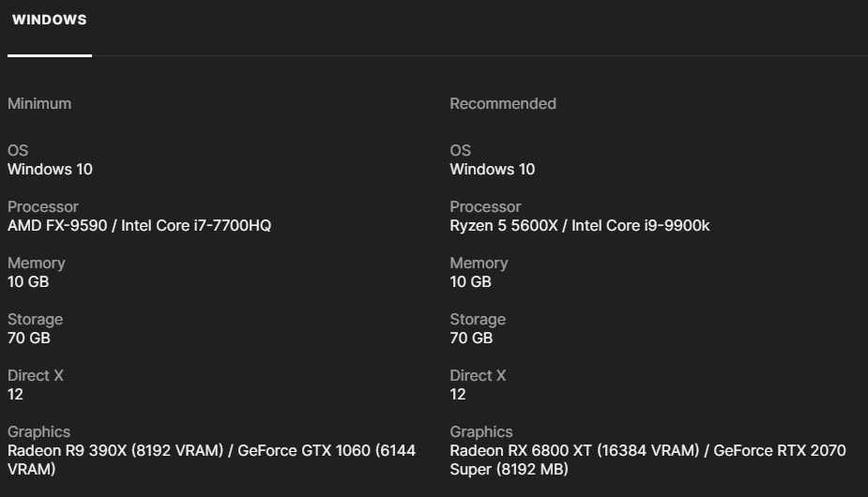868x497 pixels.
Task: Click the Direct X label under Minimum
Action: [x=36, y=375]
